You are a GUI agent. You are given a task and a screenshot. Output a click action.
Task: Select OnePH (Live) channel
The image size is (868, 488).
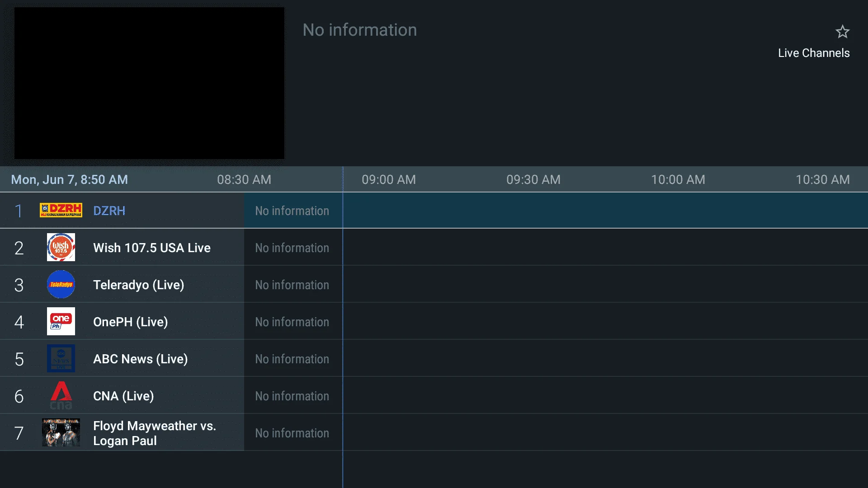point(131,322)
